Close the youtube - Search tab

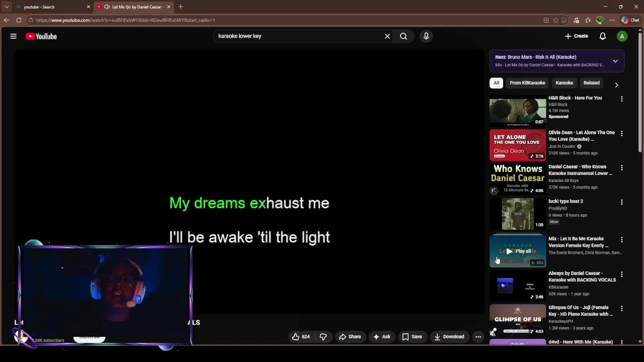pos(89,7)
